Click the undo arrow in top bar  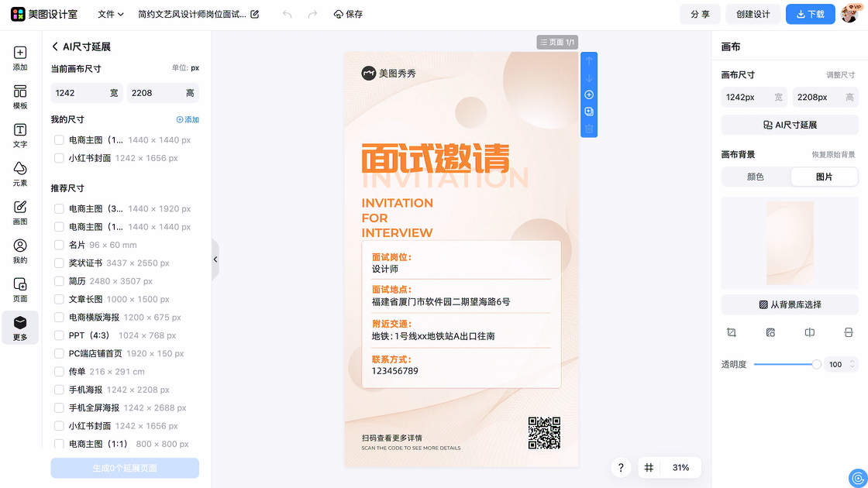point(288,14)
